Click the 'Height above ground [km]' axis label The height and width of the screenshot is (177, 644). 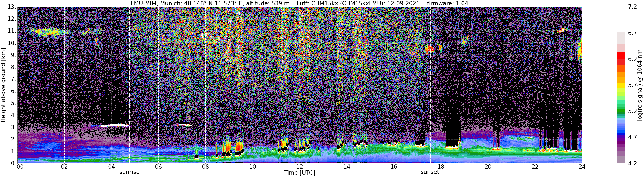tap(3, 85)
